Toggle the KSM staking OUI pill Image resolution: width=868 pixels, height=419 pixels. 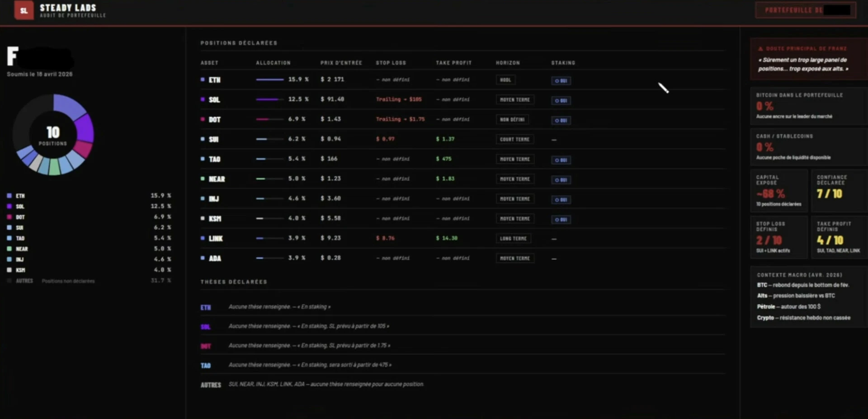561,219
